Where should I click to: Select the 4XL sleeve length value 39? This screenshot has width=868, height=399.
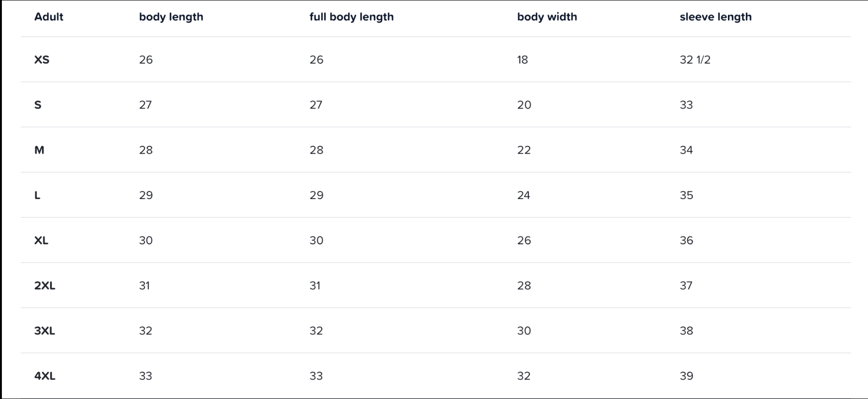coord(686,376)
